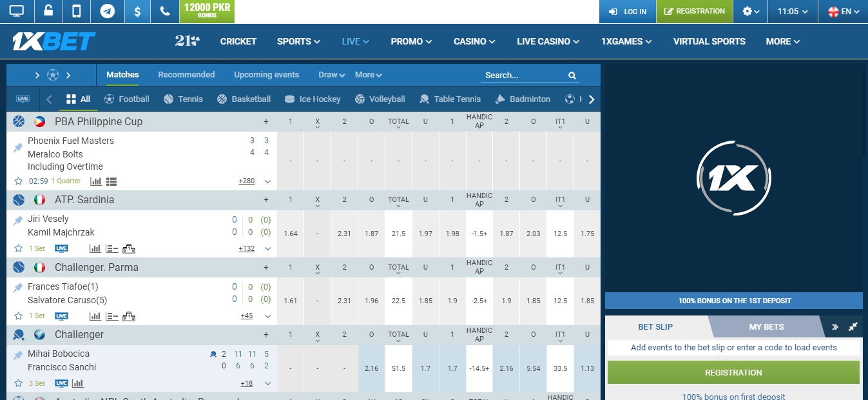Viewport: 868px width, 400px height.
Task: Switch to the Recommended tab
Action: point(186,75)
